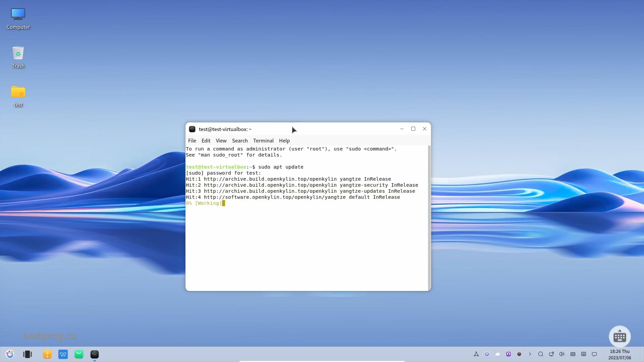Maximize the terminal window
644x362 pixels.
click(413, 129)
